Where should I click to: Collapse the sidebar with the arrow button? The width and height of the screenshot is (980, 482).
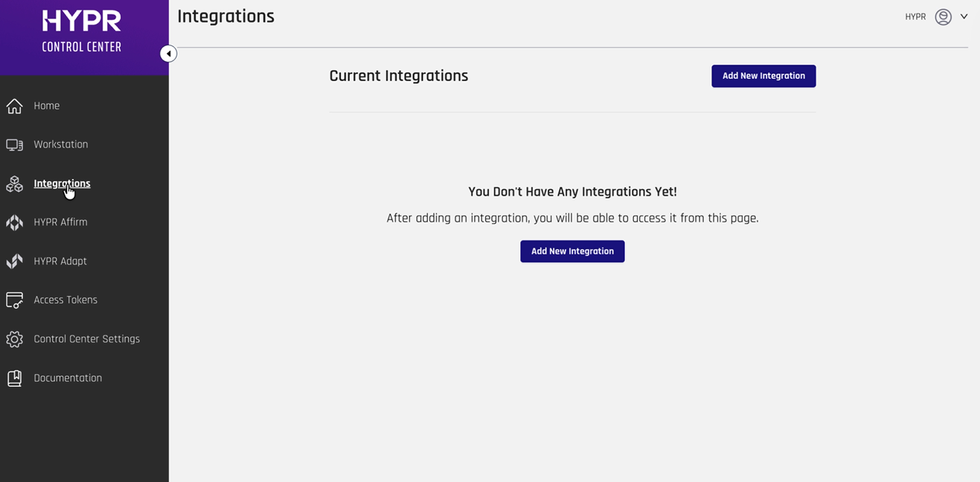168,54
